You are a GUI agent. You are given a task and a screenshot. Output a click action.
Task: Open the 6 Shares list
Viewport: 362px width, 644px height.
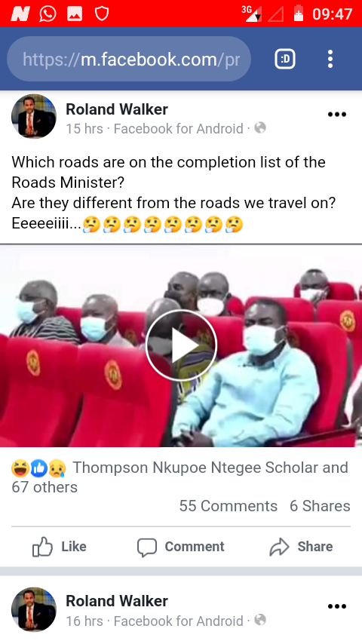(320, 506)
